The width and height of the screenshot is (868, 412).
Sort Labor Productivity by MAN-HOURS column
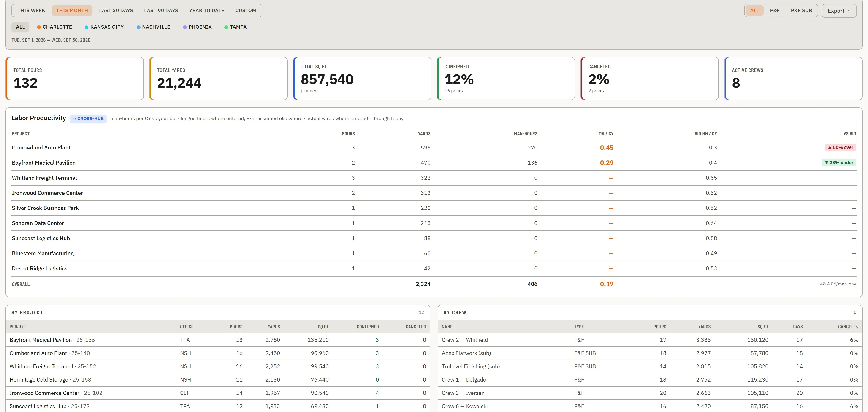point(525,134)
